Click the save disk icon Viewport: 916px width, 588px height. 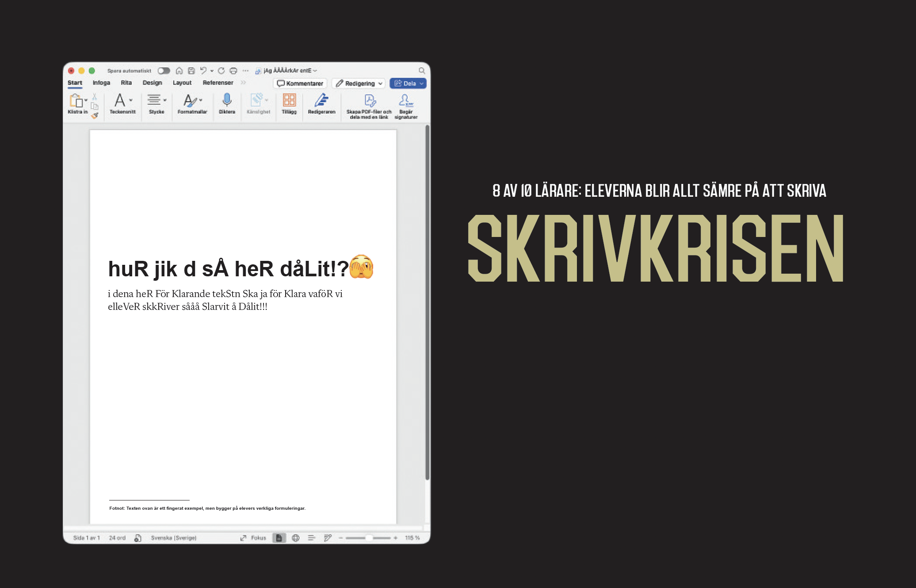click(x=191, y=71)
